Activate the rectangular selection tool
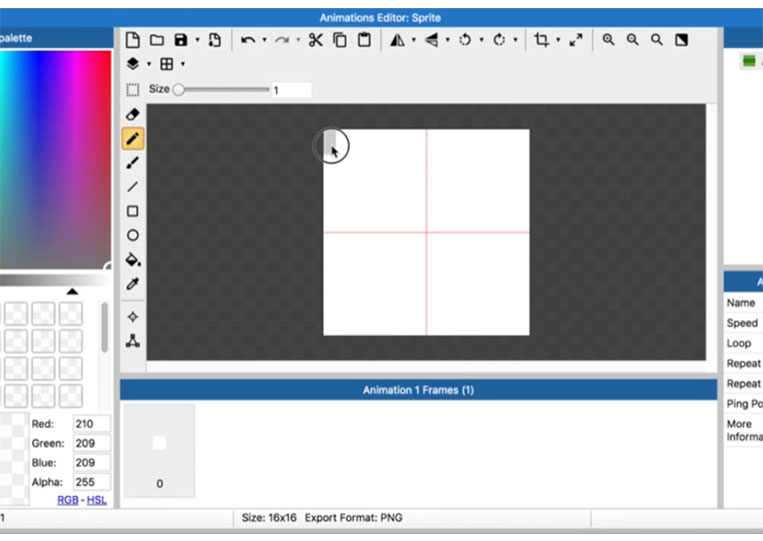Viewport: 763px width, 541px height. point(132,90)
